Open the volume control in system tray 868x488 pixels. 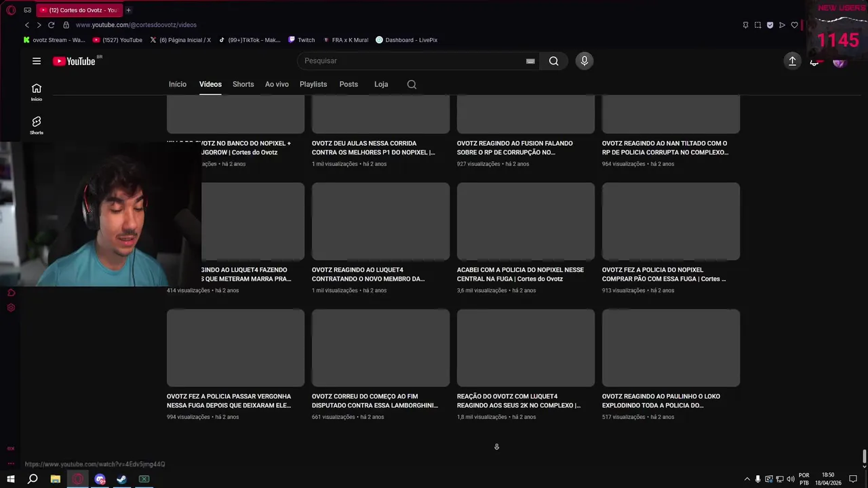791,479
